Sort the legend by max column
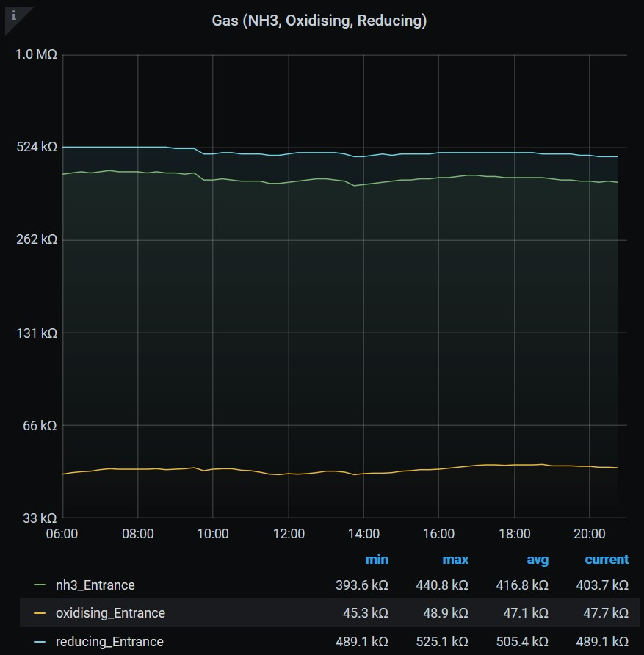Screen dimensions: 644x655 pos(455,560)
